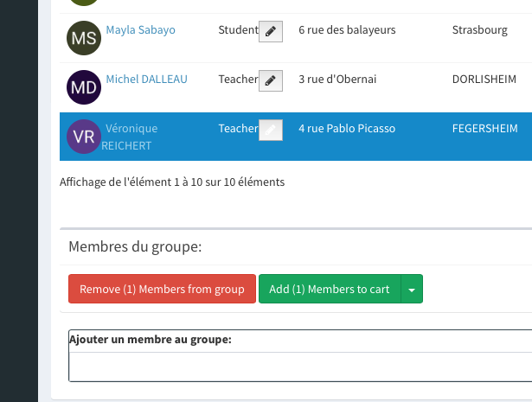
Task: Click the Membres du groupe heading
Action: [135, 246]
